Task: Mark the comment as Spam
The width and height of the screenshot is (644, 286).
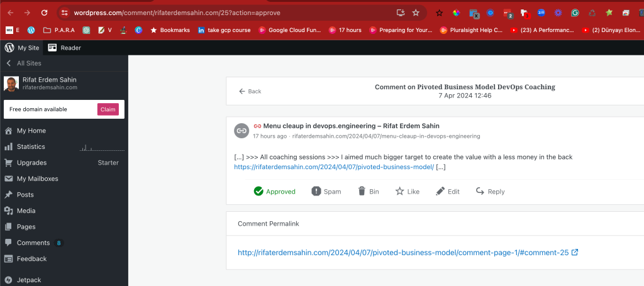Action: click(x=326, y=191)
